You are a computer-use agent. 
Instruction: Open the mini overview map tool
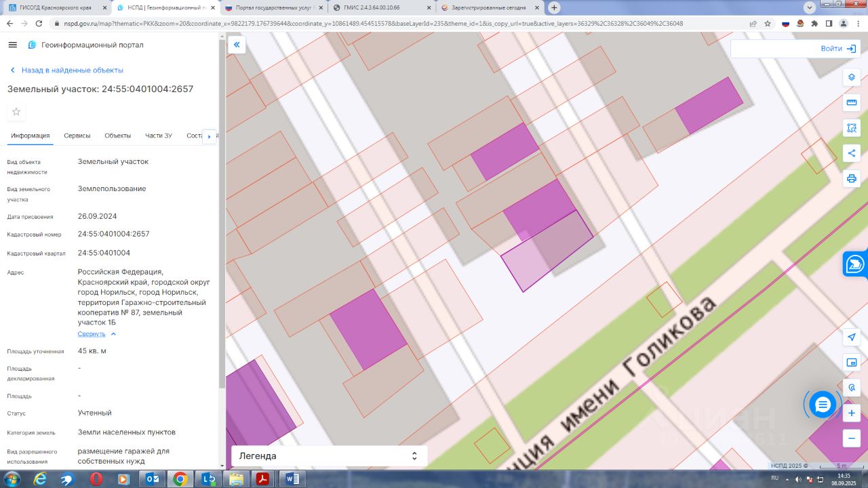(852, 363)
